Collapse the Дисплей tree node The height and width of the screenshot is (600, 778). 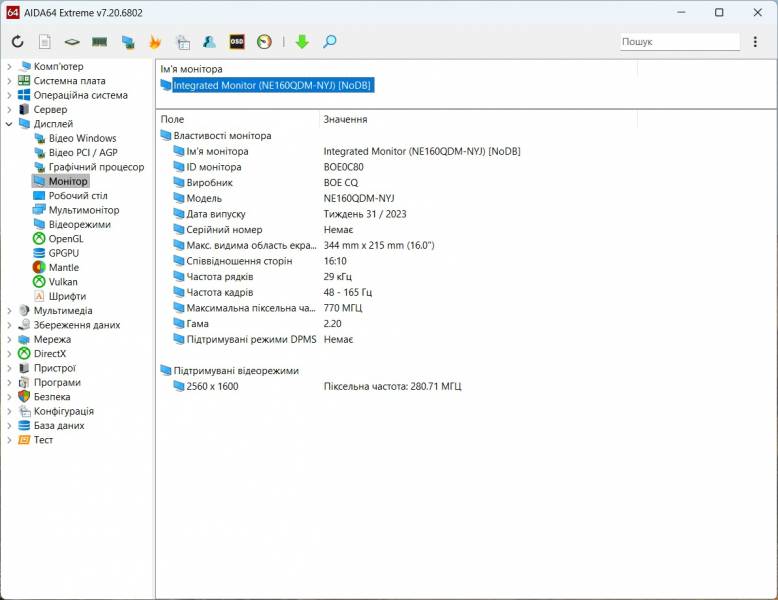9,124
